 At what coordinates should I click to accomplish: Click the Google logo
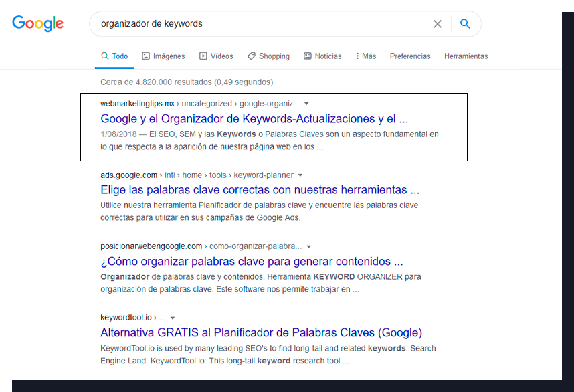38,23
